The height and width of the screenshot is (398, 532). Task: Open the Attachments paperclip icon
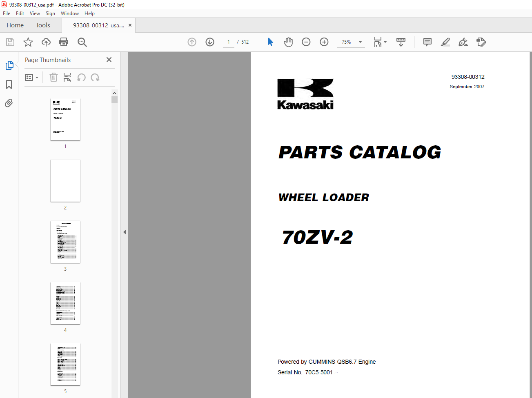pyautogui.click(x=9, y=103)
